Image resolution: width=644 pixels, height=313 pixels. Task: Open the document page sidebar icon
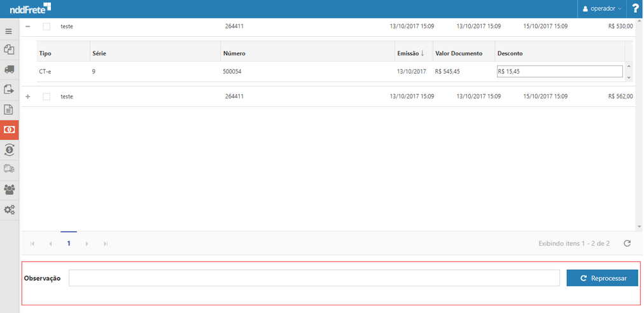coord(9,109)
